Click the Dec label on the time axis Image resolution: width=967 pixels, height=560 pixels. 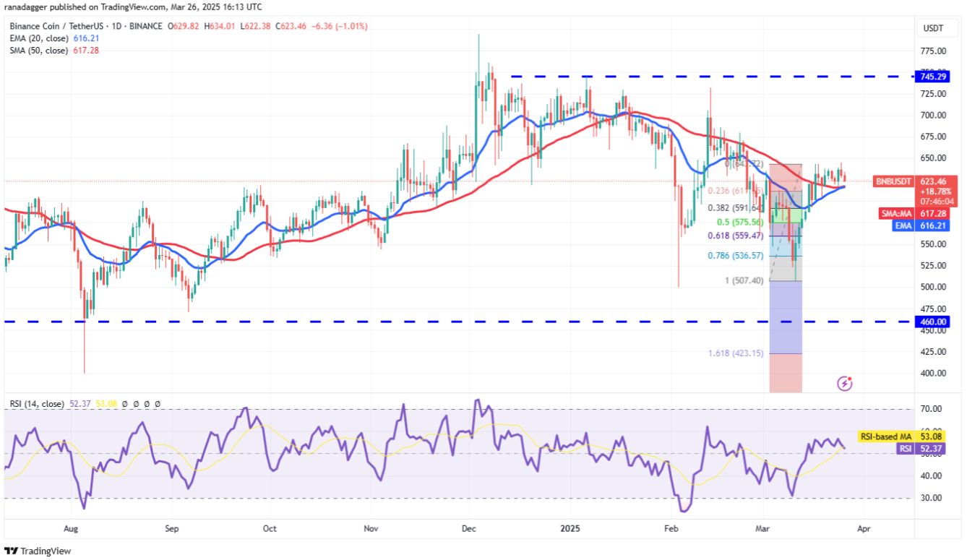click(470, 530)
